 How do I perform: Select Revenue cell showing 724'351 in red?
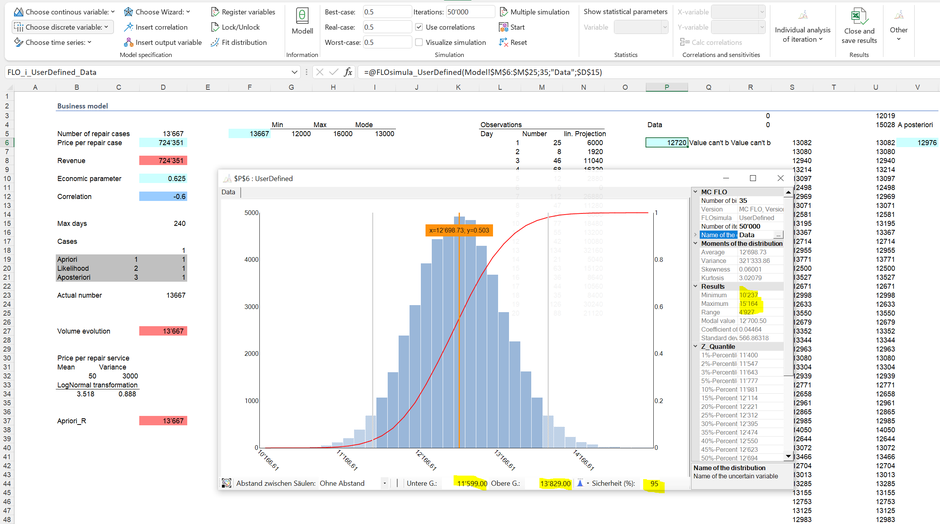pos(163,161)
